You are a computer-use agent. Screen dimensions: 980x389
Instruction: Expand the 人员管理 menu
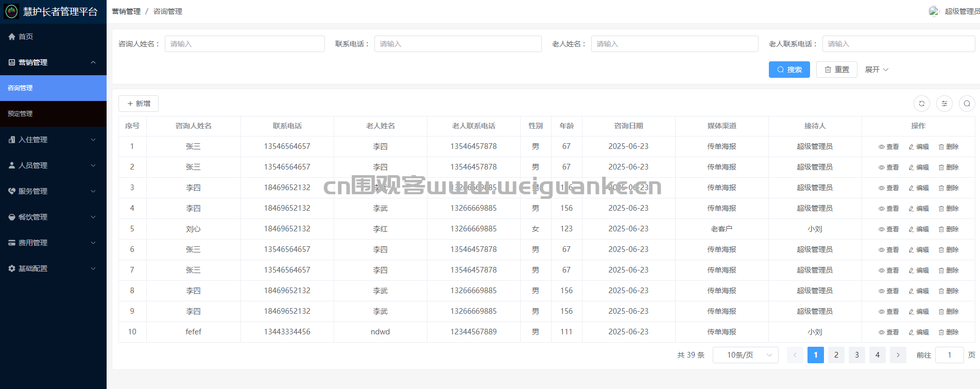tap(53, 165)
